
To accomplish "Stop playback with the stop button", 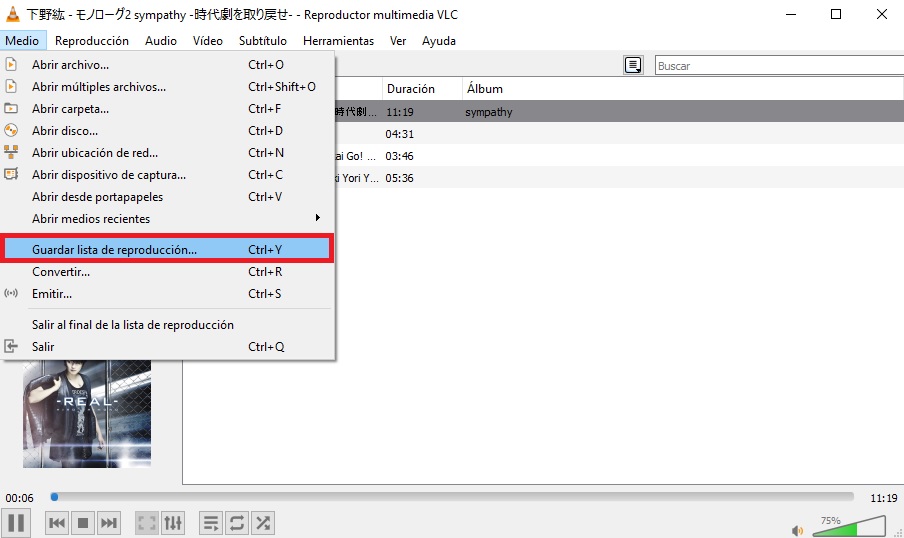I will (x=83, y=523).
